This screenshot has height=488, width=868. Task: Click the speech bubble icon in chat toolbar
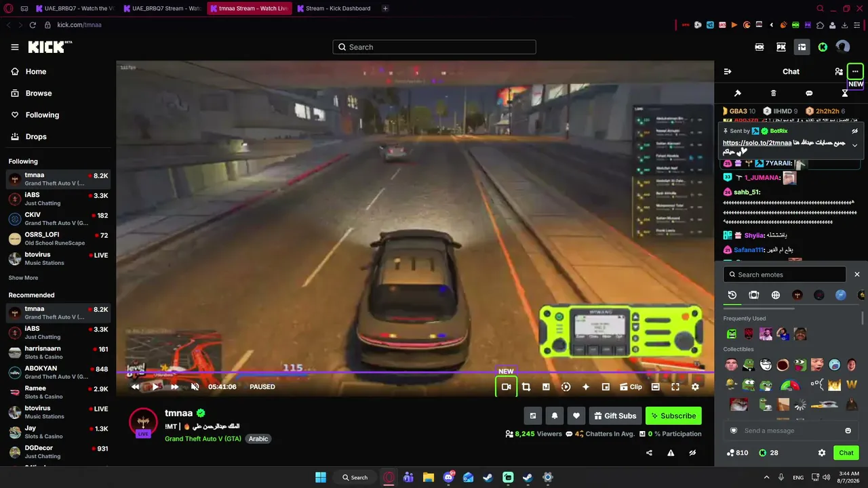click(809, 93)
